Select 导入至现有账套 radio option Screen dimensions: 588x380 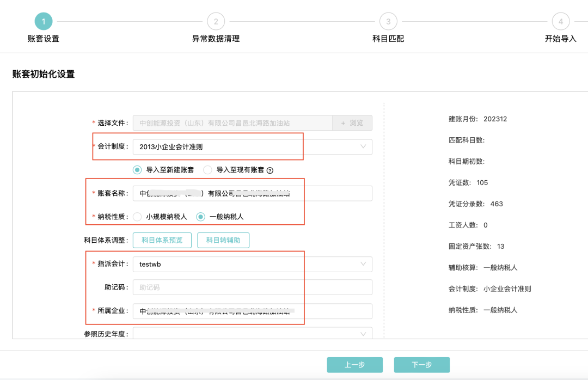pyautogui.click(x=207, y=170)
